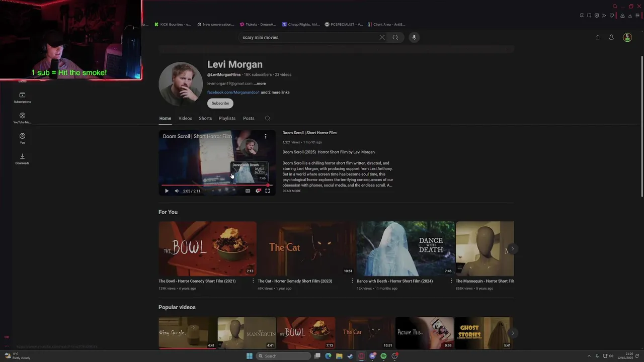Image resolution: width=644 pixels, height=362 pixels.
Task: Switch to the Videos tab
Action: click(185, 118)
